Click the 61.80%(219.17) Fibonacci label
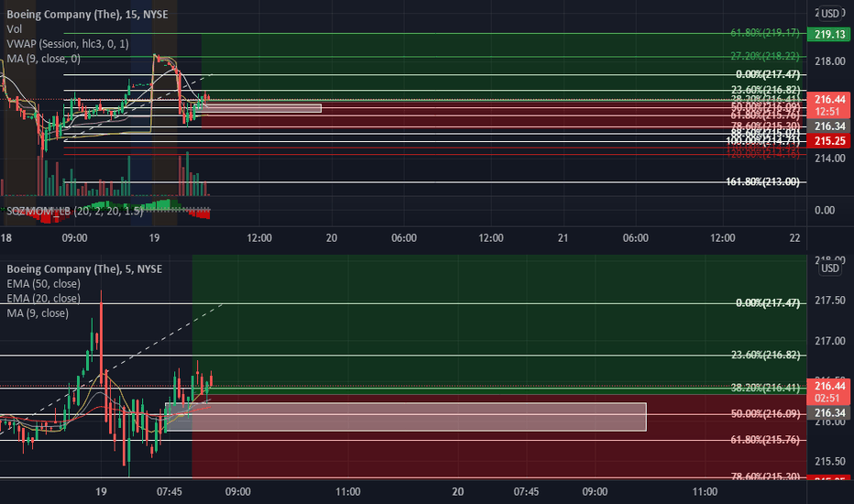This screenshot has height=504, width=854. pos(765,33)
